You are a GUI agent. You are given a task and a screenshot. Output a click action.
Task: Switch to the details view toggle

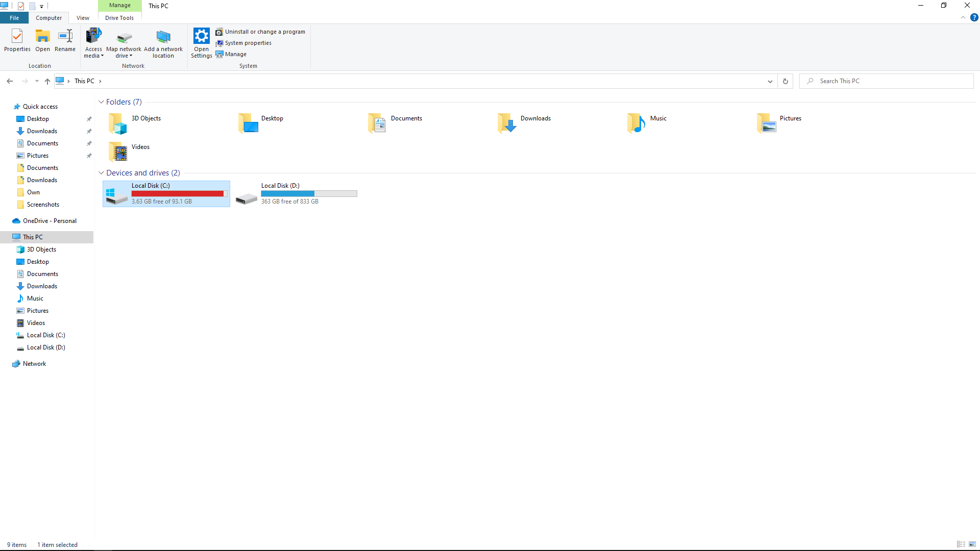961,544
